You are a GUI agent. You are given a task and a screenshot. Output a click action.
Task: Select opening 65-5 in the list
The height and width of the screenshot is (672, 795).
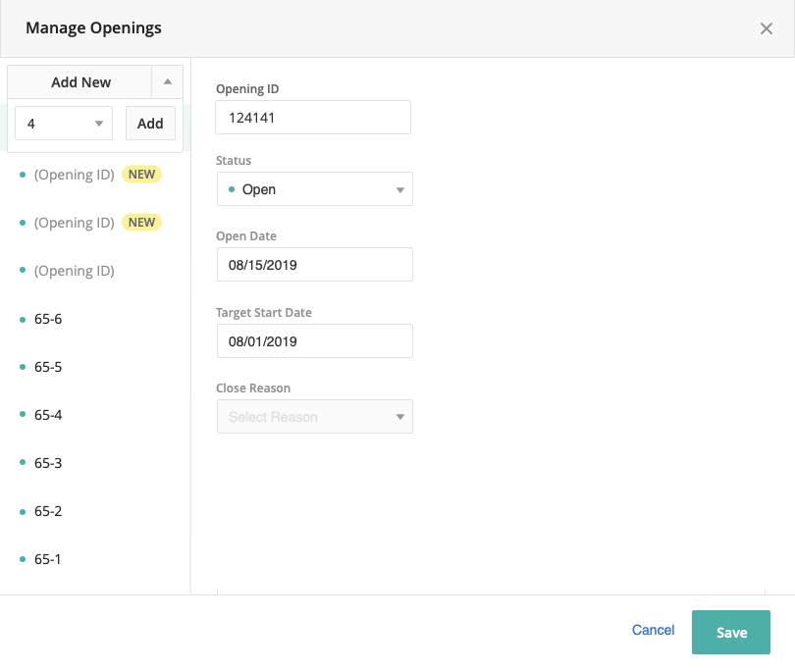click(x=48, y=367)
